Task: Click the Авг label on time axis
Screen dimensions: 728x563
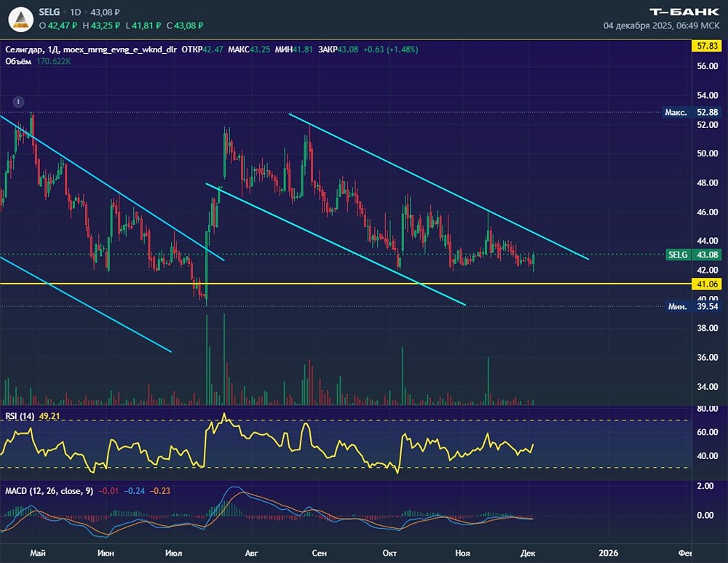Action: point(251,554)
